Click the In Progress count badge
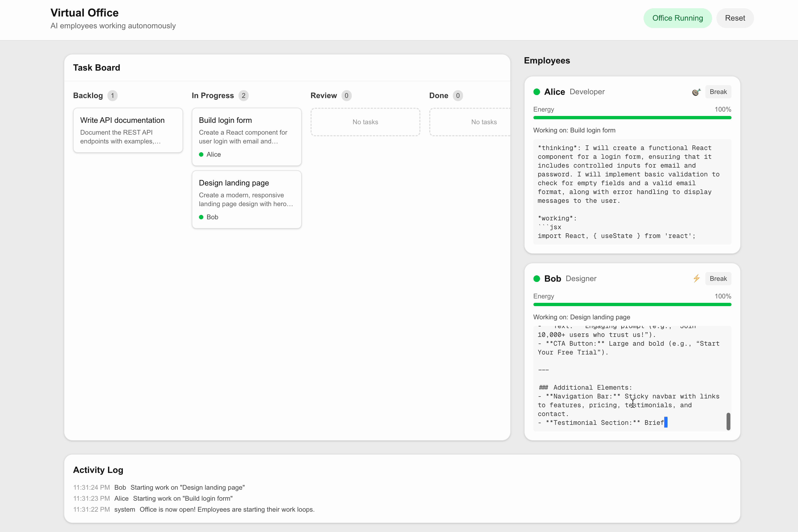The image size is (798, 532). pyautogui.click(x=244, y=96)
